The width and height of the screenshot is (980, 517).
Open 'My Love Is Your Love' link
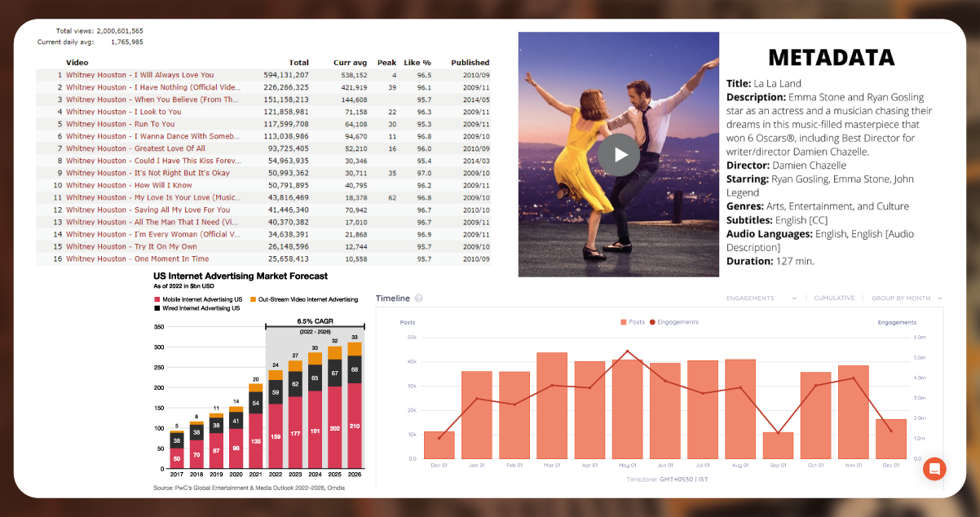pyautogui.click(x=153, y=197)
